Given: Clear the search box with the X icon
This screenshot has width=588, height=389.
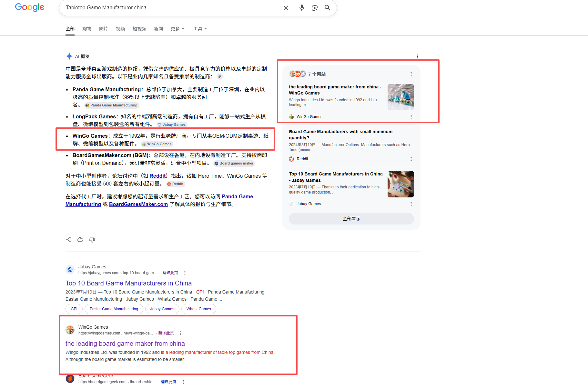Looking at the screenshot, I should coord(286,8).
